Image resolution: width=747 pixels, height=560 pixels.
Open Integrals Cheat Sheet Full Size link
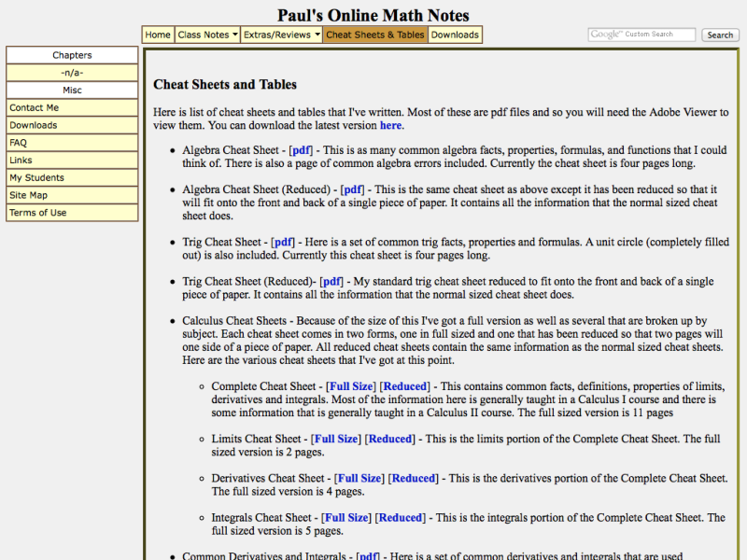[x=345, y=518]
